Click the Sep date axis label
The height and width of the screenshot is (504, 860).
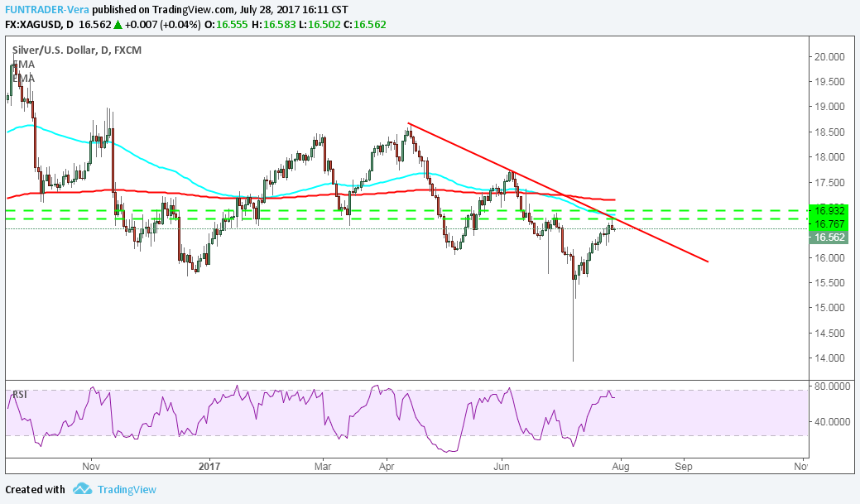point(684,467)
